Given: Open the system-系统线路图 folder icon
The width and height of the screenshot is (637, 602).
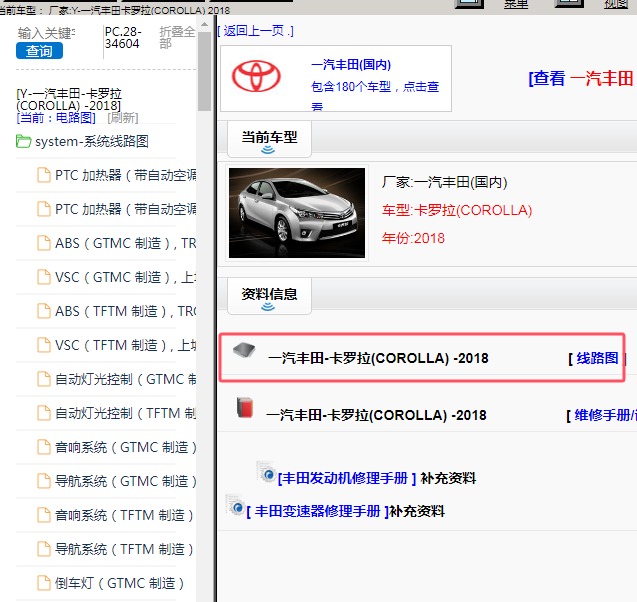Looking at the screenshot, I should pyautogui.click(x=24, y=141).
